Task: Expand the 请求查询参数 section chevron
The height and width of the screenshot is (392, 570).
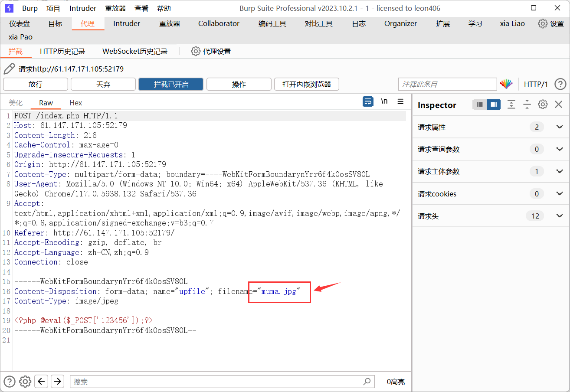Action: (559, 149)
